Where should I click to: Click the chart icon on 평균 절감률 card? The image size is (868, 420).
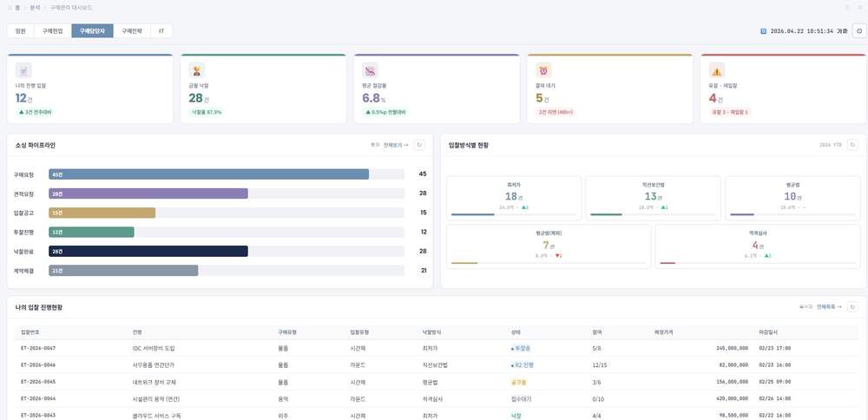[x=370, y=70]
